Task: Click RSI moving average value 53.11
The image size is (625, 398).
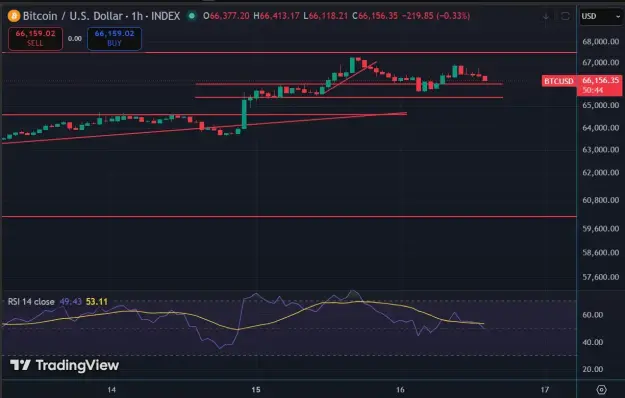Action: 97,302
